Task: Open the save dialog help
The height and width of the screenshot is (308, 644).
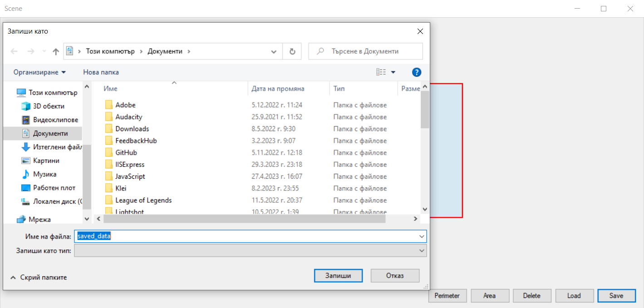Action: 416,72
